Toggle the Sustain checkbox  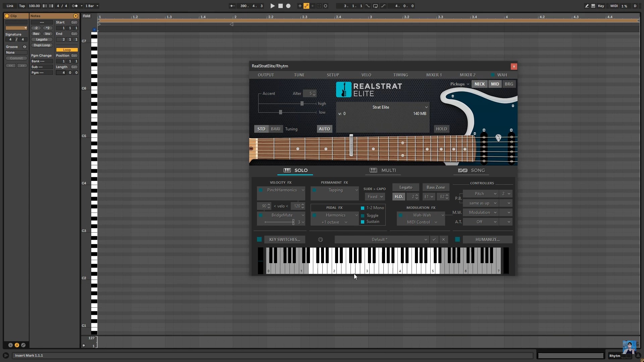[363, 222]
